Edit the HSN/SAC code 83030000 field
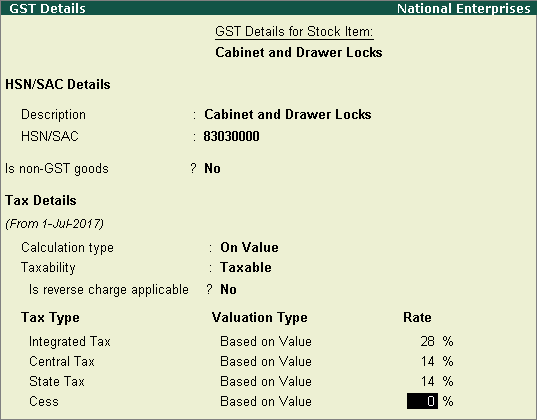The image size is (537, 420). [232, 136]
